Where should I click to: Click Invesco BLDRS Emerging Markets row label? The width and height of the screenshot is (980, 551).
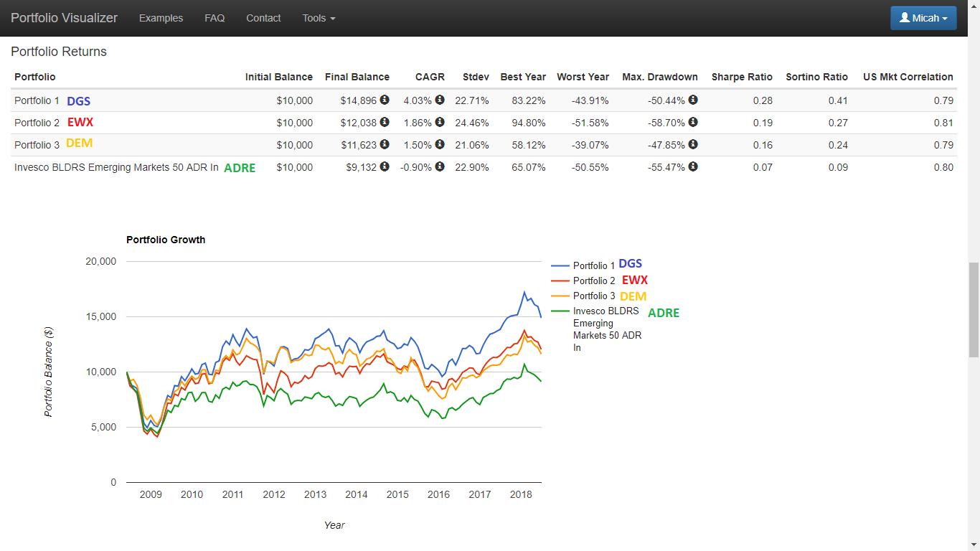pos(116,167)
